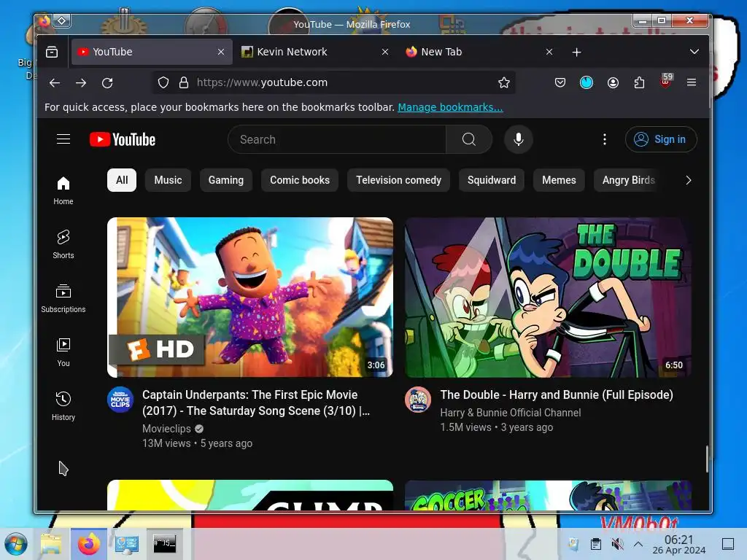Screen dimensions: 747x560
Task: Click the YouTube search input field
Action: click(x=337, y=139)
